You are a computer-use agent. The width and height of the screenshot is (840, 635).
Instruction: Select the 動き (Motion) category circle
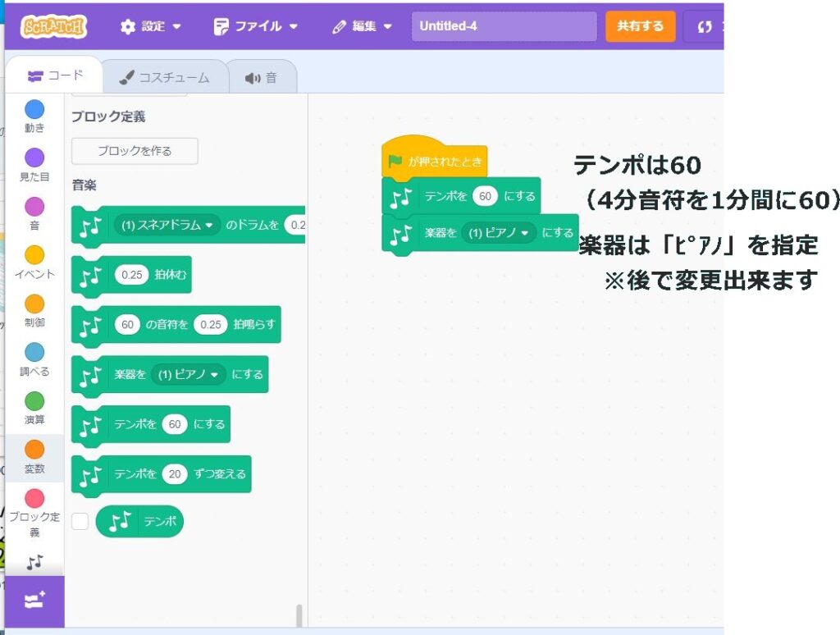pos(34,109)
